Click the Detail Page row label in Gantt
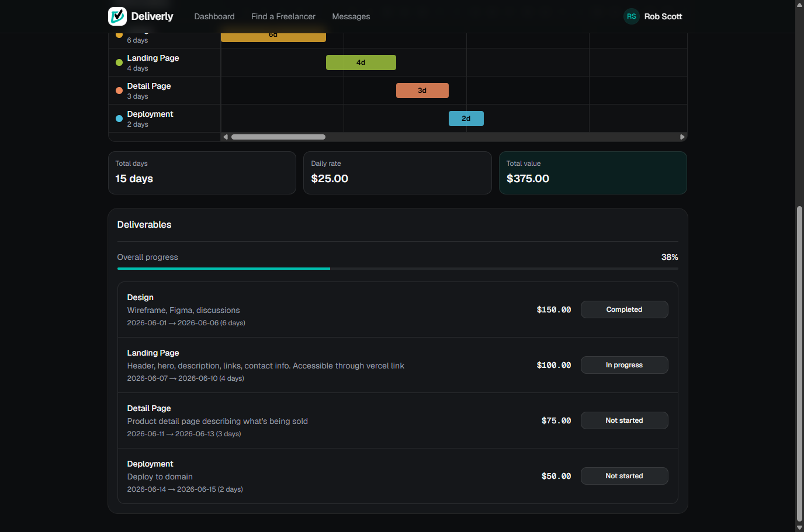The width and height of the screenshot is (804, 532). coord(149,86)
